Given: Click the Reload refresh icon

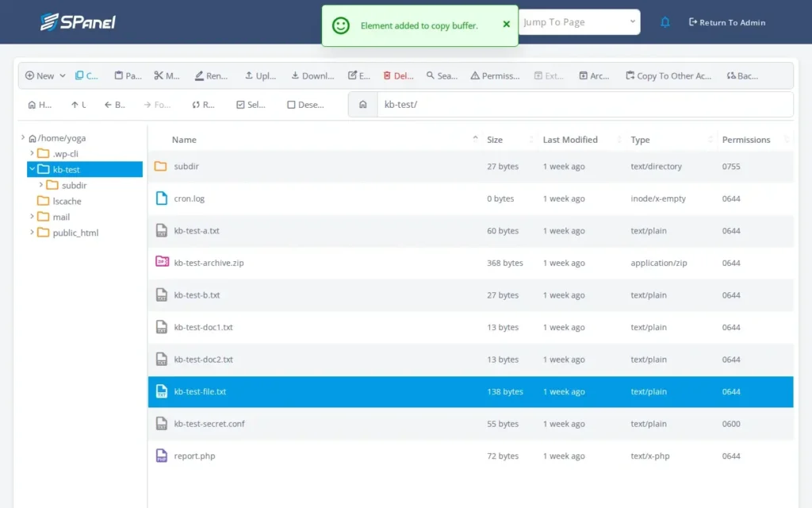Looking at the screenshot, I should (196, 105).
